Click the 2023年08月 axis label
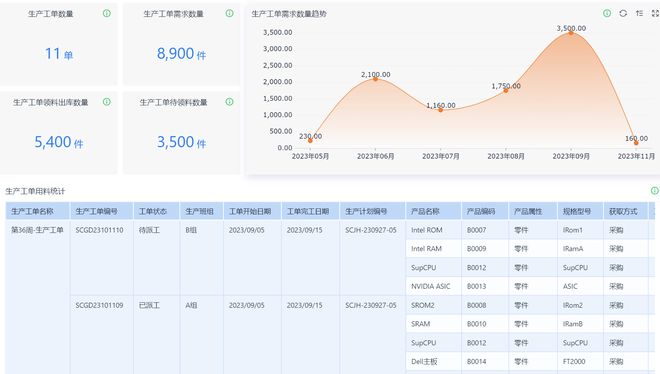The height and width of the screenshot is (374, 660). tap(506, 156)
